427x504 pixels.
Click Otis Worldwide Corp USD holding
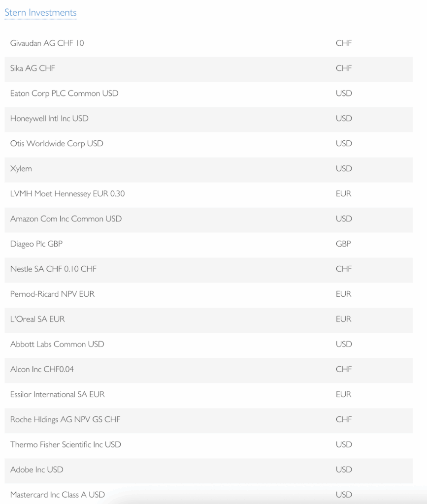coord(57,144)
